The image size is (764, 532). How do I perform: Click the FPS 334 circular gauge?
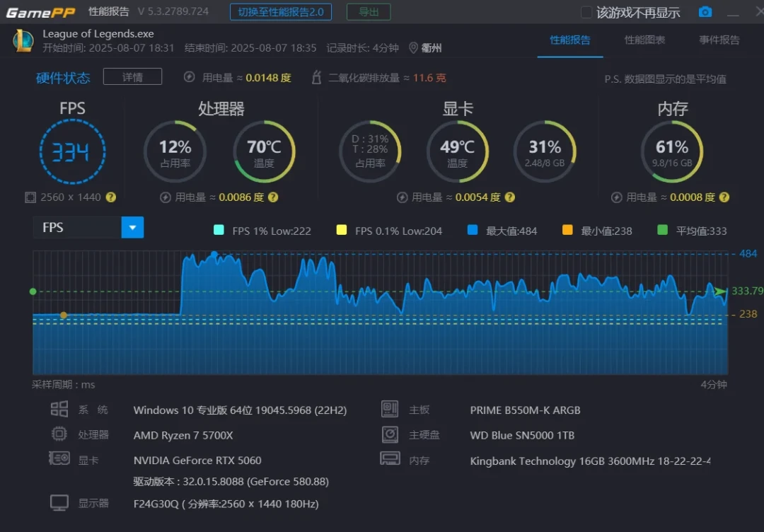(x=72, y=151)
